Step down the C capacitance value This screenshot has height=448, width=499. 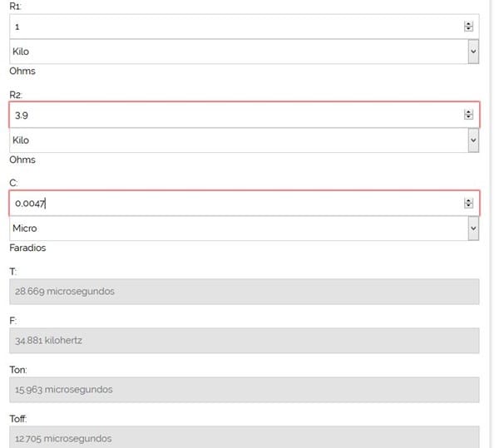(469, 205)
